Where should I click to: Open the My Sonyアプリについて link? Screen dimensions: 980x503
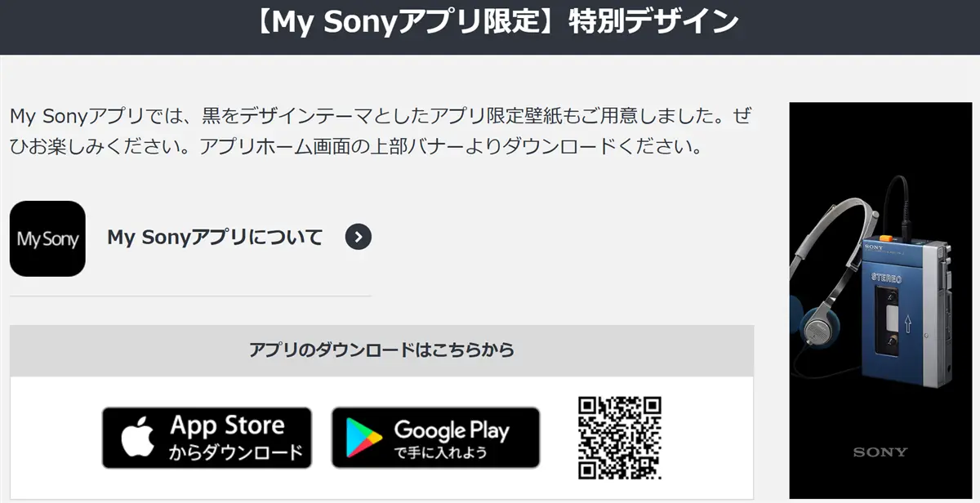point(216,238)
